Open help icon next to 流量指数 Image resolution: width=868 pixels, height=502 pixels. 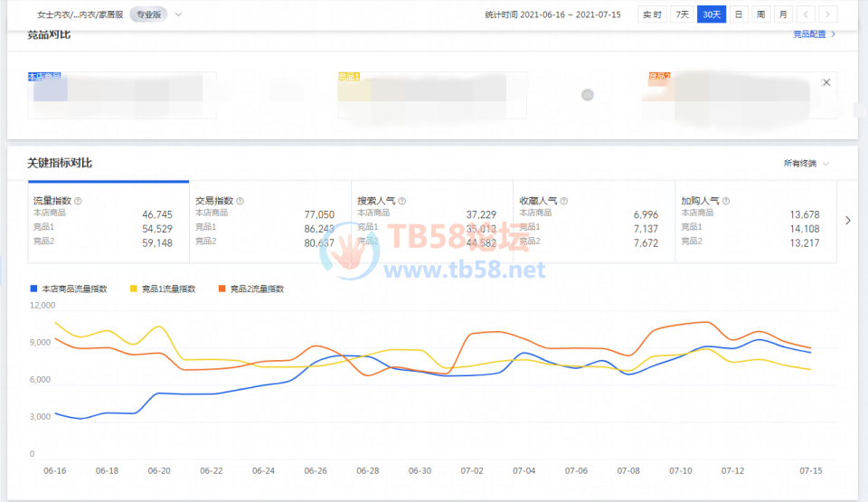click(78, 201)
